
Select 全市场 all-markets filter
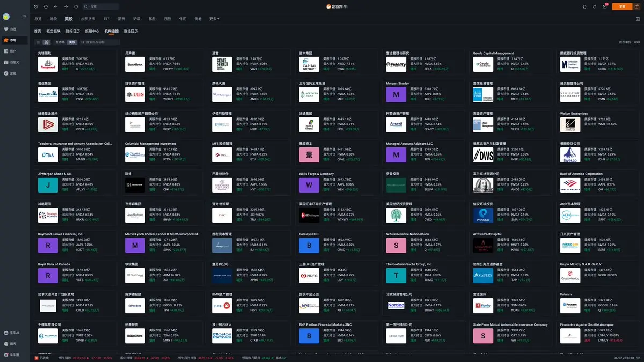coord(60,42)
